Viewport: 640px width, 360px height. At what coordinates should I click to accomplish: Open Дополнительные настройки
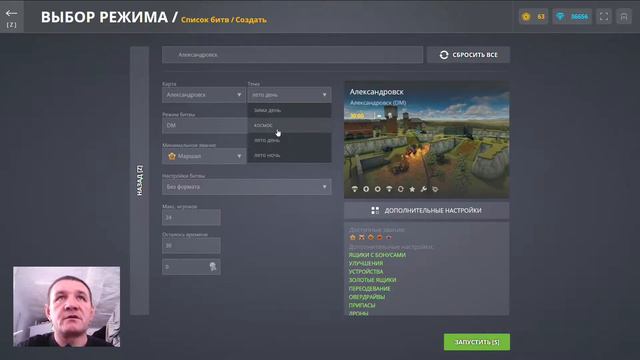(x=427, y=210)
